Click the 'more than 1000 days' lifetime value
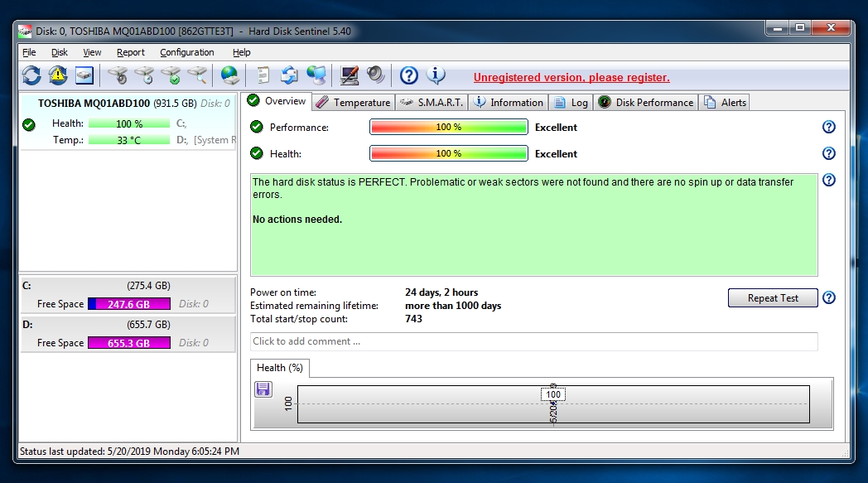 453,306
